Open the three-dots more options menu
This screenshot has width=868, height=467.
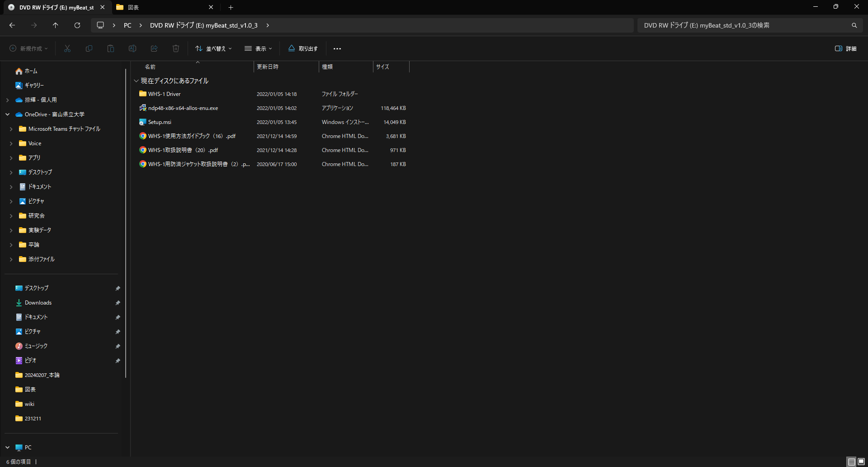[337, 48]
